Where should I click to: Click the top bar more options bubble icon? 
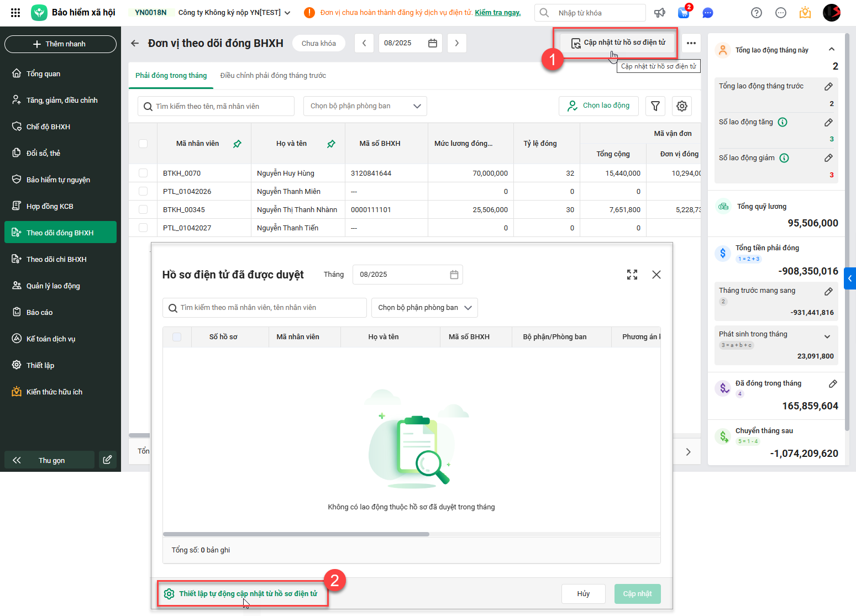click(781, 13)
